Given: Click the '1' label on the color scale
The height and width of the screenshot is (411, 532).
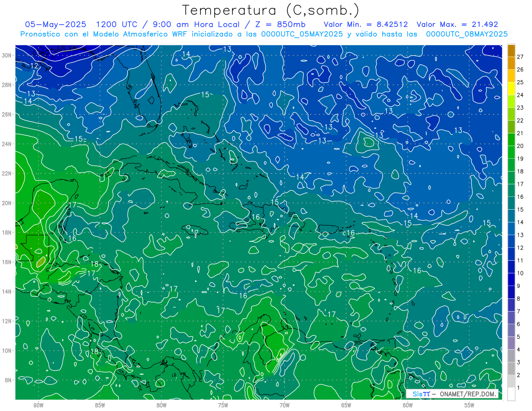Looking at the screenshot, I should click(519, 388).
